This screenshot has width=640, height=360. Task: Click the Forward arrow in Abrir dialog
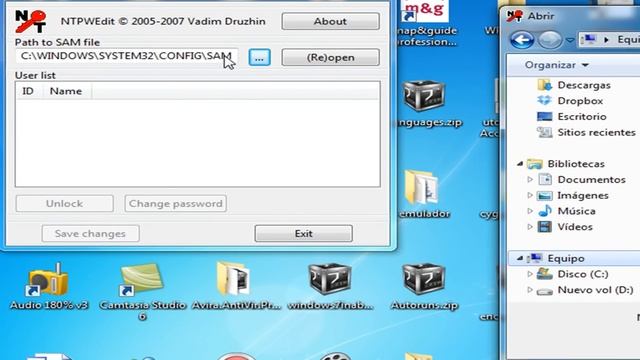pos(550,40)
